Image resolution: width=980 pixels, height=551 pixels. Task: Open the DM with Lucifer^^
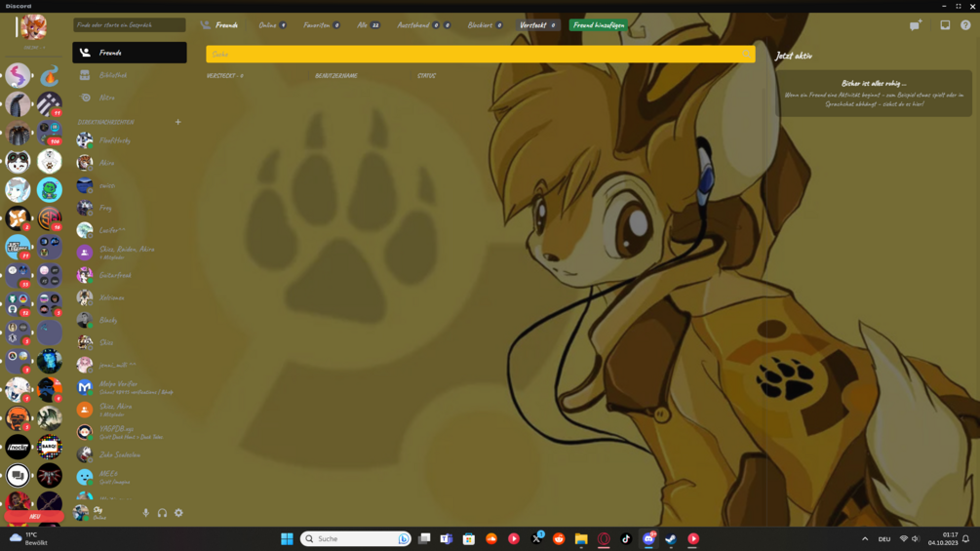[x=130, y=230]
